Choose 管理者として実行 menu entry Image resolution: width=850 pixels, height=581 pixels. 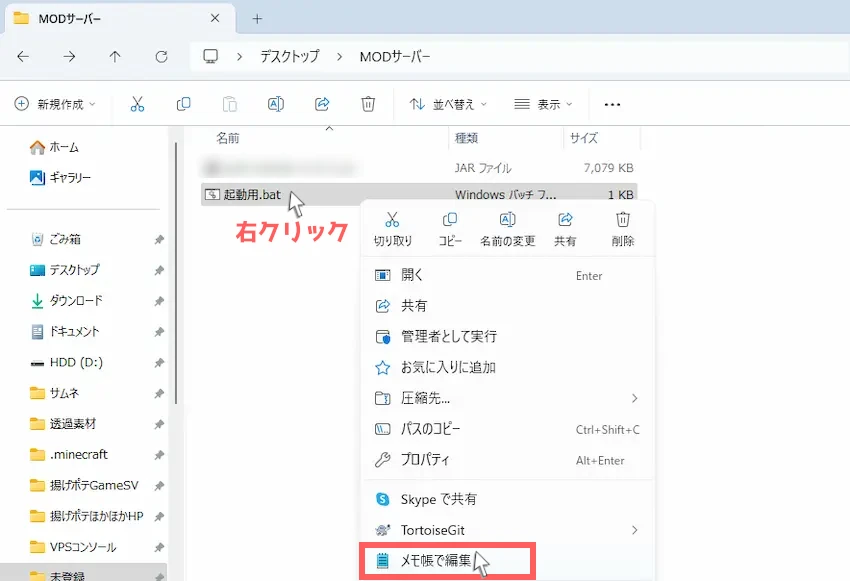[x=448, y=336]
